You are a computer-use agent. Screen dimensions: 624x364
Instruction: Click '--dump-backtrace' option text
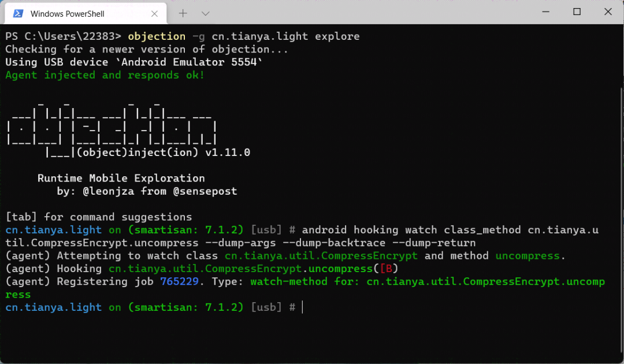pyautogui.click(x=334, y=243)
